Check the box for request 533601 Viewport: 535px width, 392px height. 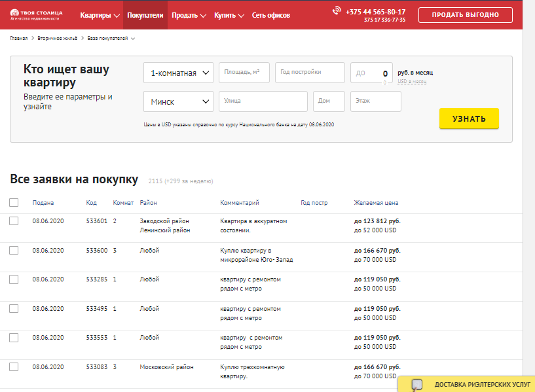click(14, 221)
